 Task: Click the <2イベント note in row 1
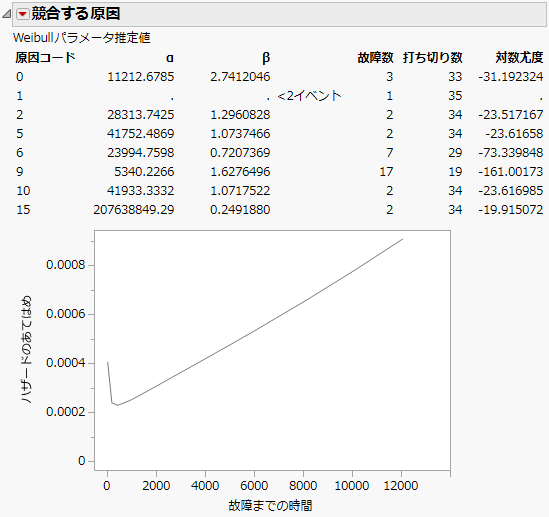click(x=309, y=96)
